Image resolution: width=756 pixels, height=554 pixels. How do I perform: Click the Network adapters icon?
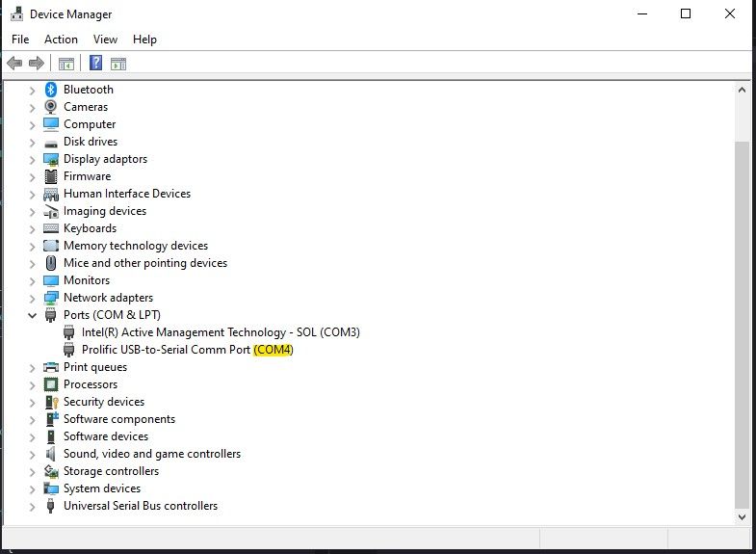pos(51,298)
